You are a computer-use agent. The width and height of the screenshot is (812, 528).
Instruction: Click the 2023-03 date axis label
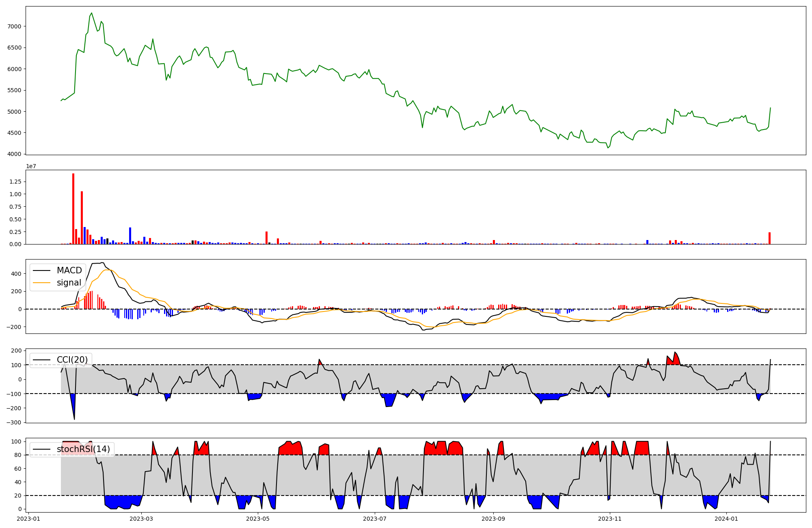pyautogui.click(x=142, y=519)
